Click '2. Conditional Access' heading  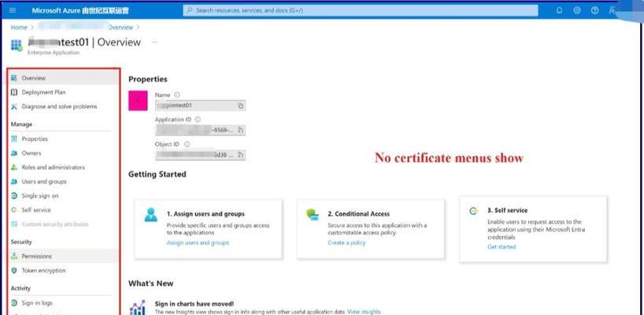(x=358, y=214)
